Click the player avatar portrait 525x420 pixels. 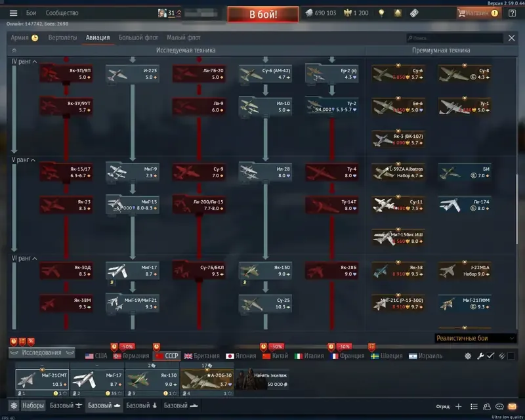[x=162, y=13]
